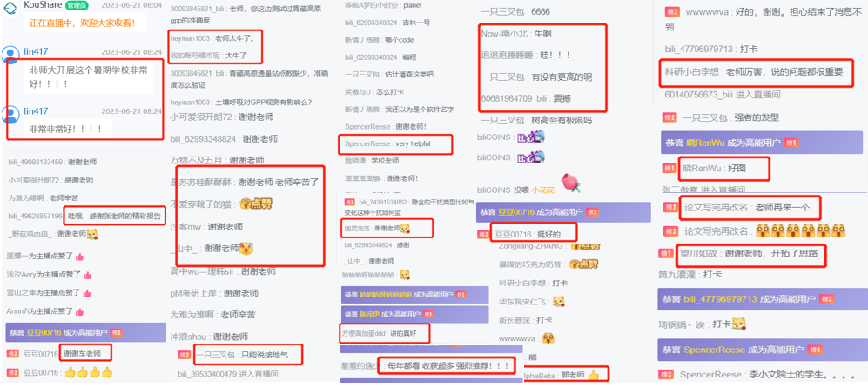868x387 pixels.
Task: Click the thumbs-up after 浅汐Aery为主播点赞了
Action: tap(87, 274)
